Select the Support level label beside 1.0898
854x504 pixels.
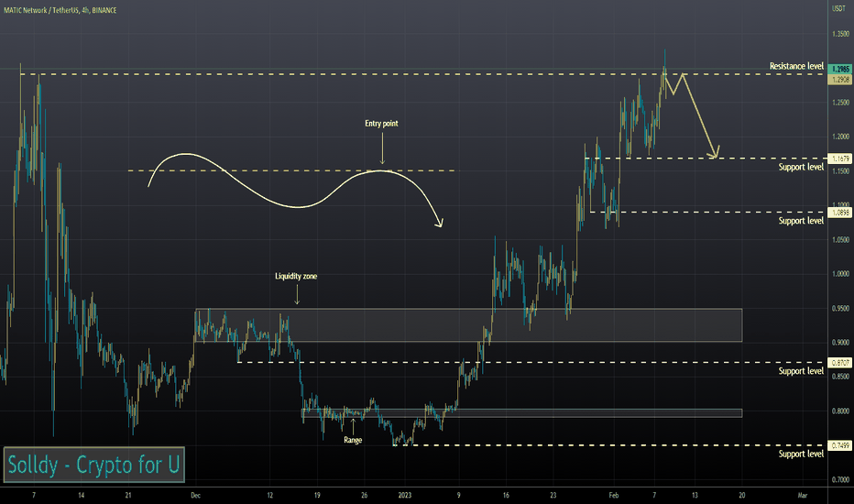pos(801,221)
